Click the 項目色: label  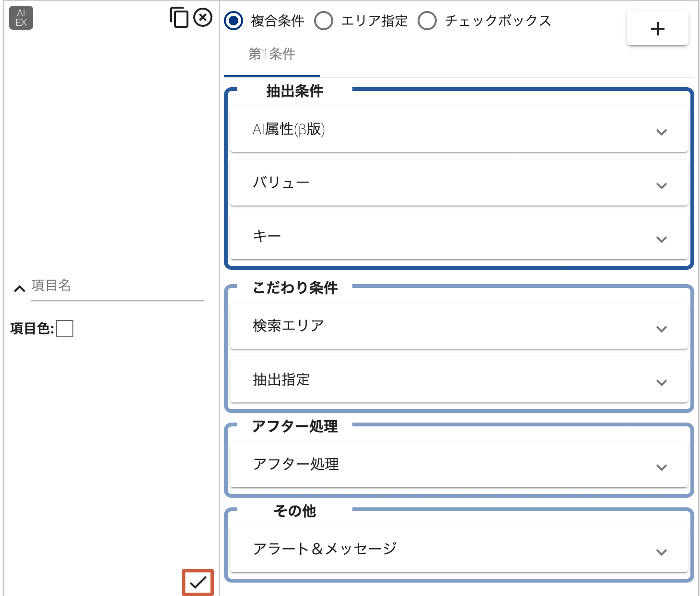(32, 329)
